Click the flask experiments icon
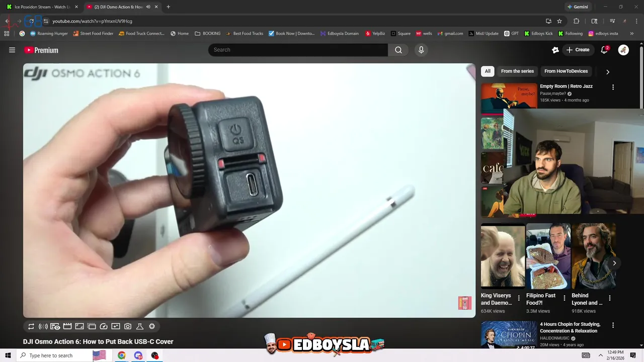Screen dimensions: 644x362 point(140,326)
